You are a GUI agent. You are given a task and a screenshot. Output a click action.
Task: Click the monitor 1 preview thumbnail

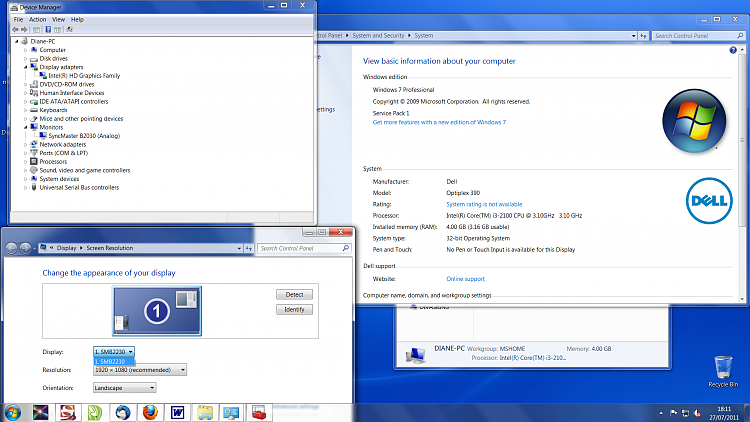[157, 311]
